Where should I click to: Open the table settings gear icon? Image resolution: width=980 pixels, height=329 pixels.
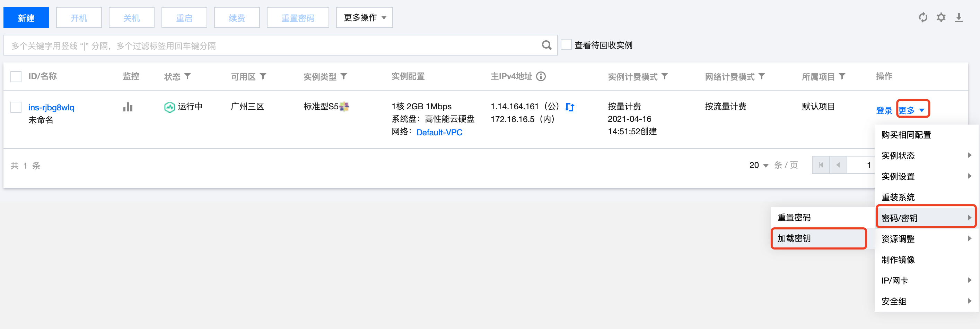[941, 17]
